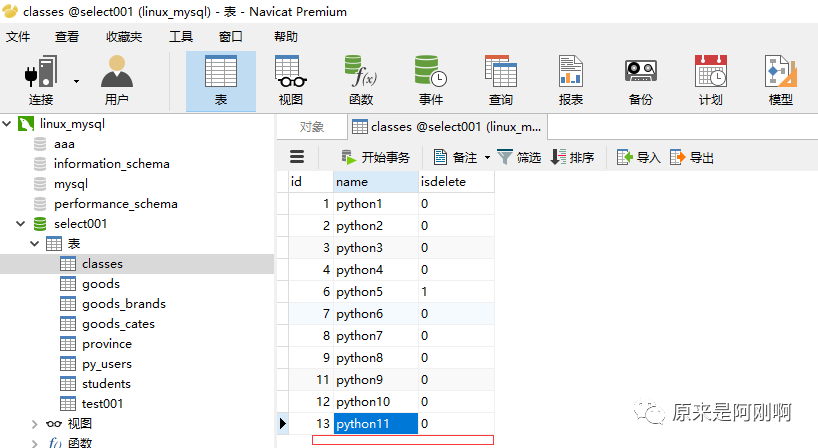This screenshot has height=448, width=818.
Task: Select the students table
Action: [106, 384]
